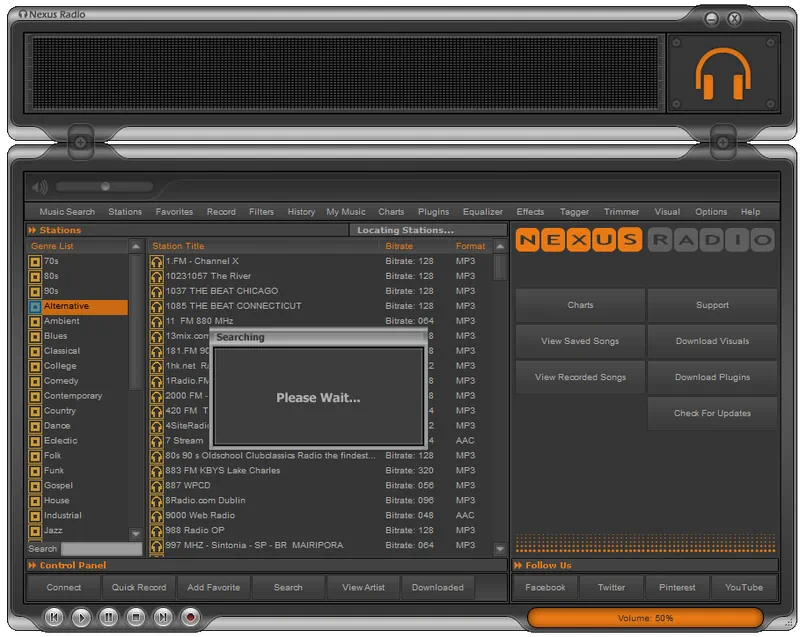Click the genre icon next to Dance
This screenshot has width=800, height=637.
[x=35, y=426]
